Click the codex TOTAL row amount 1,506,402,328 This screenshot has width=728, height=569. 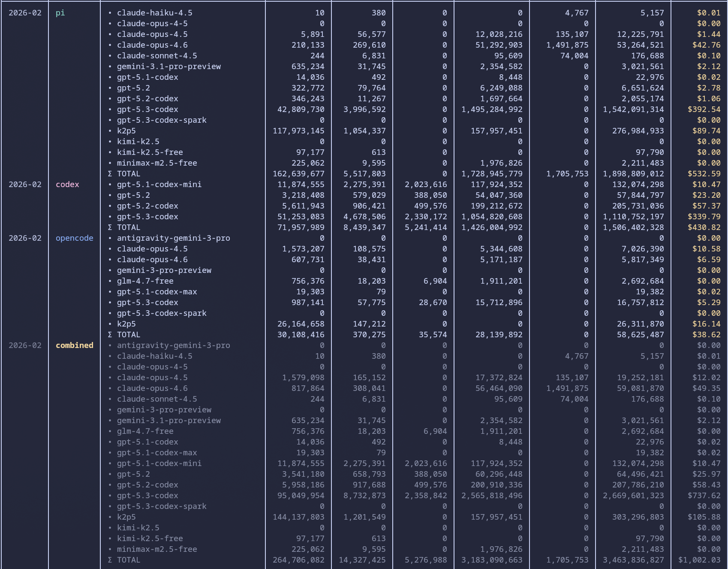coord(633,227)
